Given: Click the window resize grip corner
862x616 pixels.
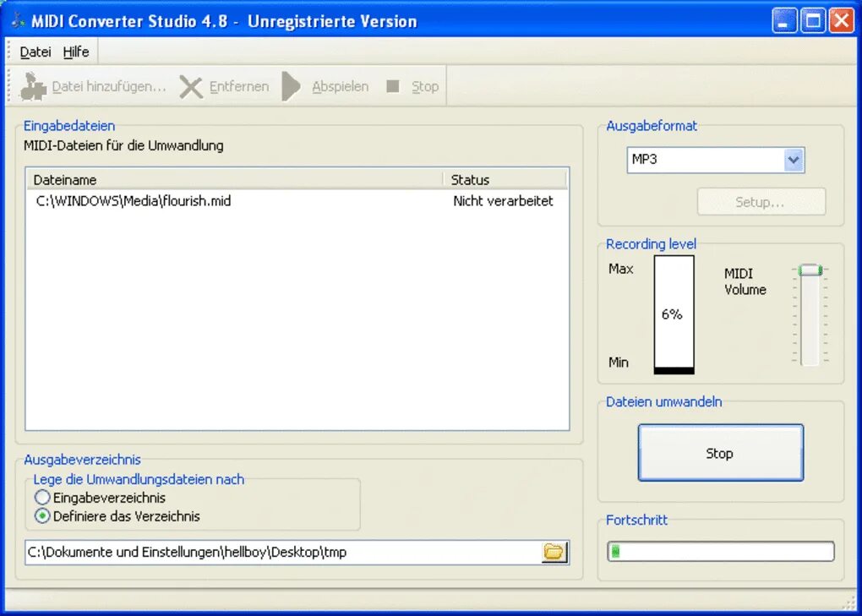Looking at the screenshot, I should [x=849, y=603].
